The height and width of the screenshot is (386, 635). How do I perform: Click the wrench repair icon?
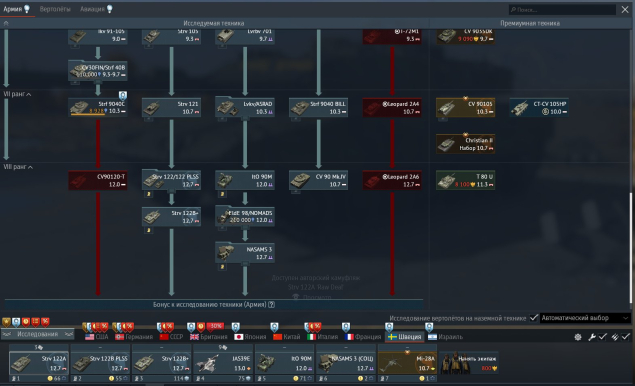[592, 337]
